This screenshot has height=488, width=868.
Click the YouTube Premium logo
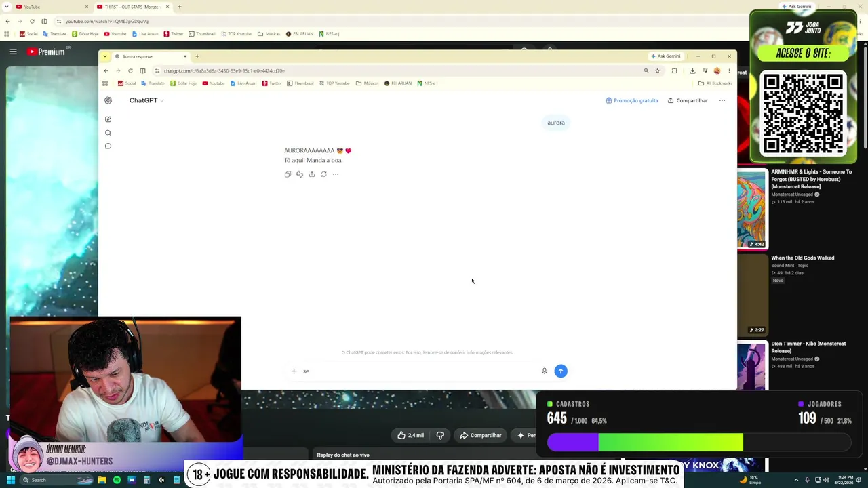45,52
